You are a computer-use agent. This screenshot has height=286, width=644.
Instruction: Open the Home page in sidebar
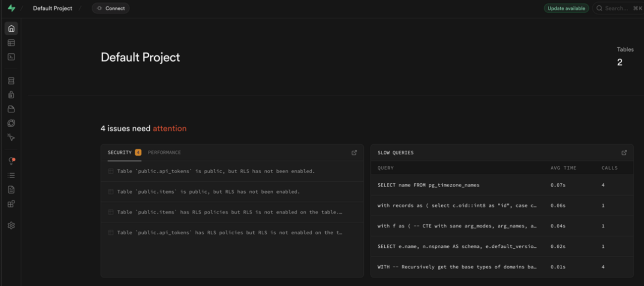[x=11, y=28]
